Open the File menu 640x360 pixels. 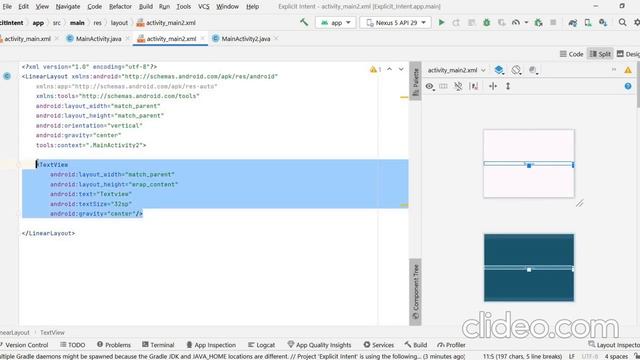click(7, 7)
